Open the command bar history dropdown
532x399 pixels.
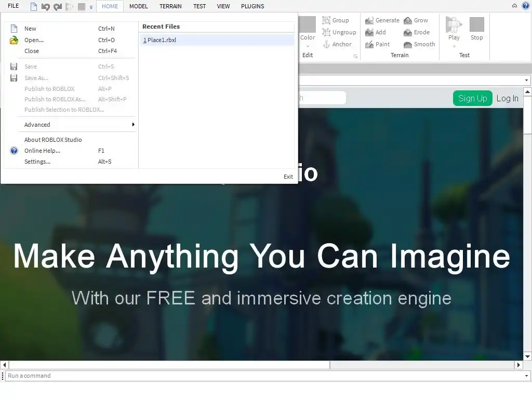coord(526,376)
